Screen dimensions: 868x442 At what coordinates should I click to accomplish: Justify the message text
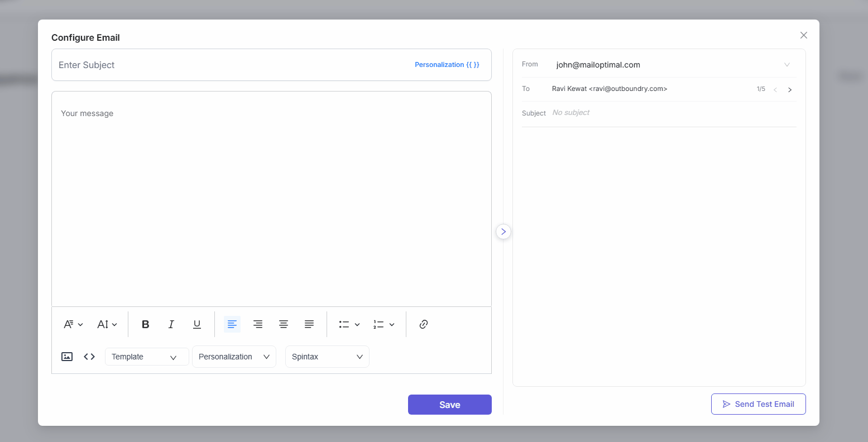tap(309, 324)
